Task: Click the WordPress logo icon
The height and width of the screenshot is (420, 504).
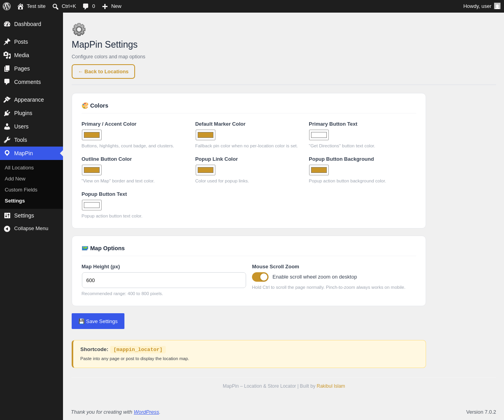Action: [7, 6]
